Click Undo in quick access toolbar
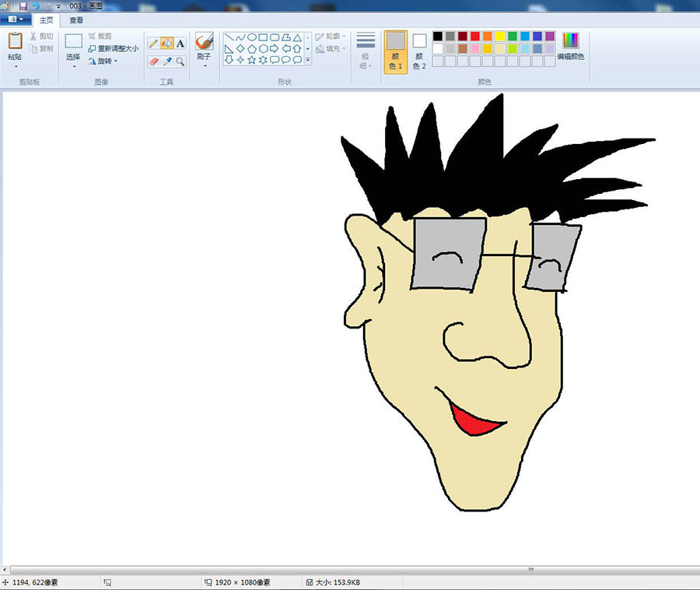700x590 pixels. [35, 6]
